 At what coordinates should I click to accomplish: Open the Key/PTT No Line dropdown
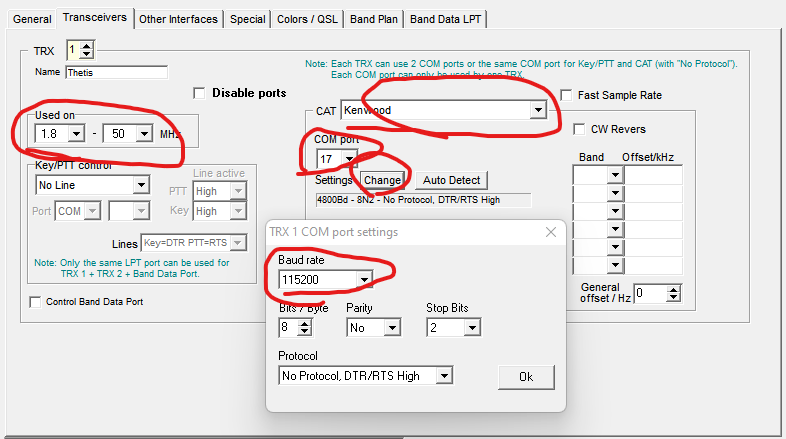(x=139, y=185)
